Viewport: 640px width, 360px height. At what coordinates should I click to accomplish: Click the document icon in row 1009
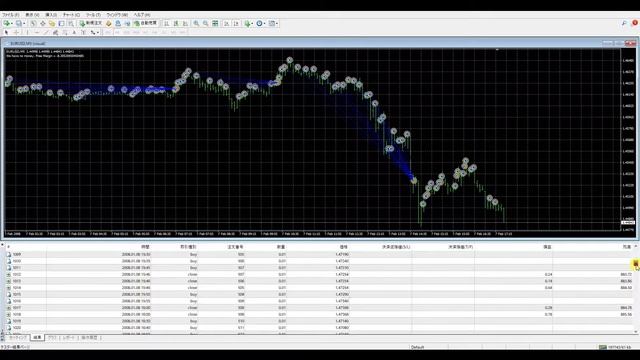[9, 254]
